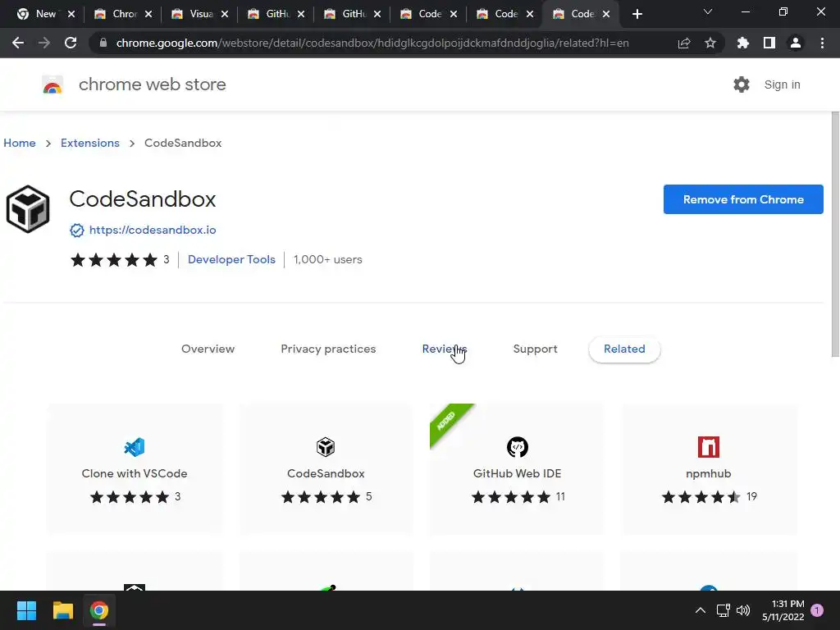Click the npmhub star rating
840x630 pixels.
(x=701, y=497)
